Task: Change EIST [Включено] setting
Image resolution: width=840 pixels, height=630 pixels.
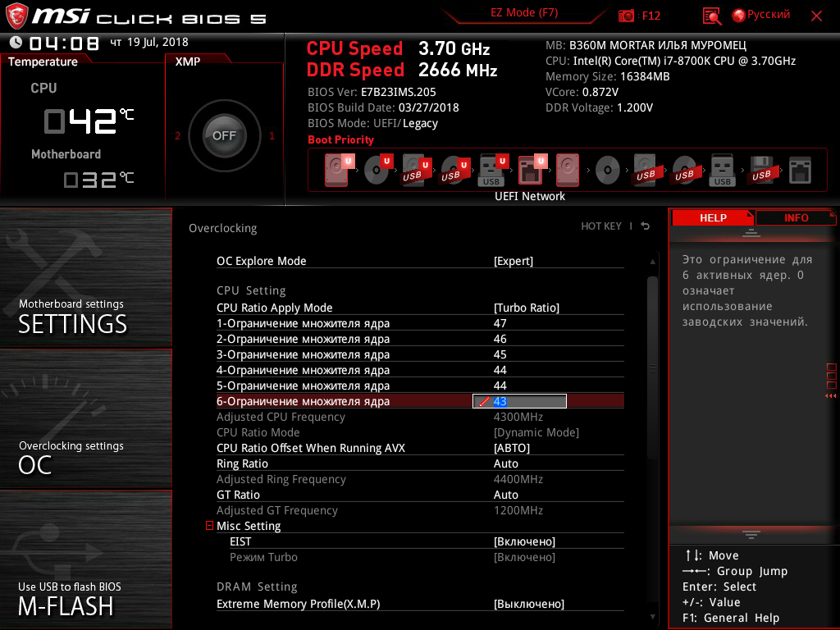Action: [524, 541]
